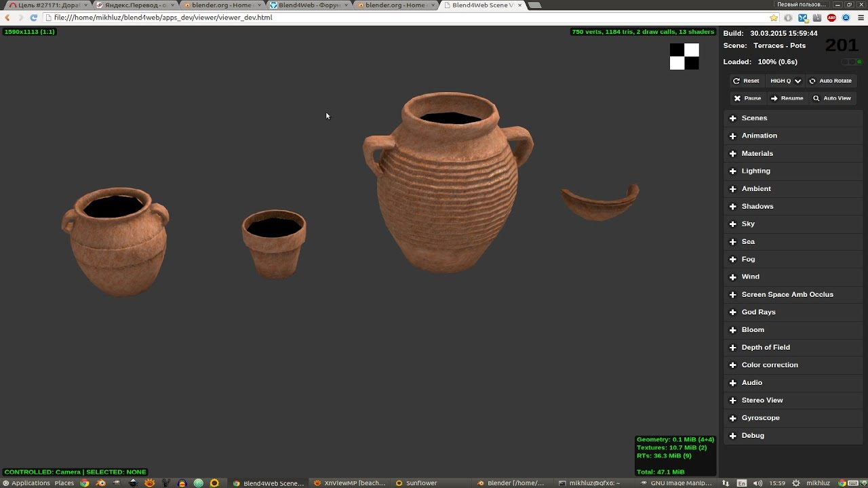Click the 'Textures: 10.7 MiB (2)' memory line
The width and height of the screenshot is (868, 488).
point(671,447)
